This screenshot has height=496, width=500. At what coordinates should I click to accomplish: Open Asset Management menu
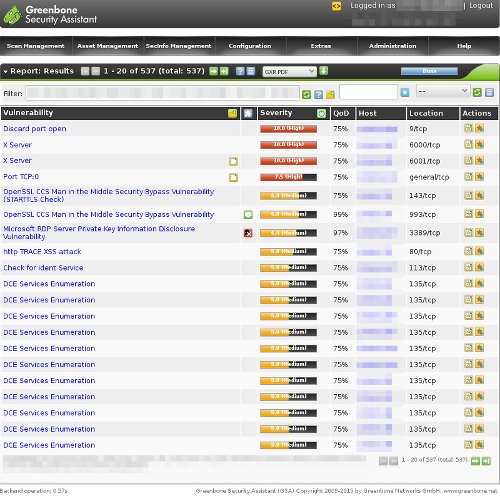[x=107, y=46]
